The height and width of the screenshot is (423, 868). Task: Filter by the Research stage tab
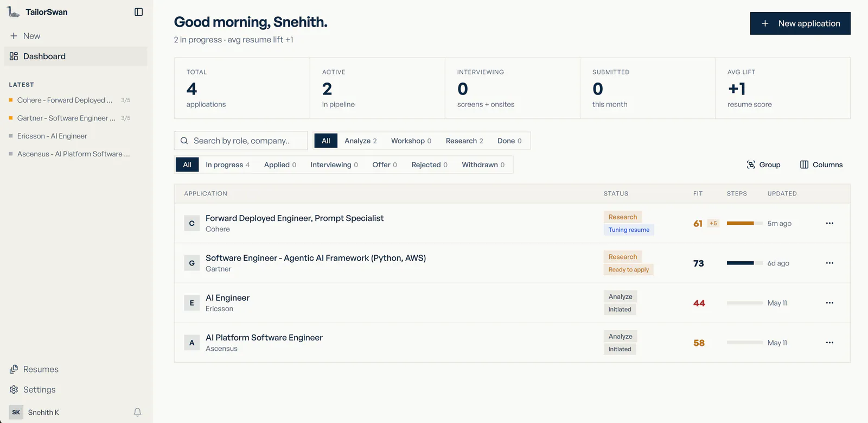(464, 141)
